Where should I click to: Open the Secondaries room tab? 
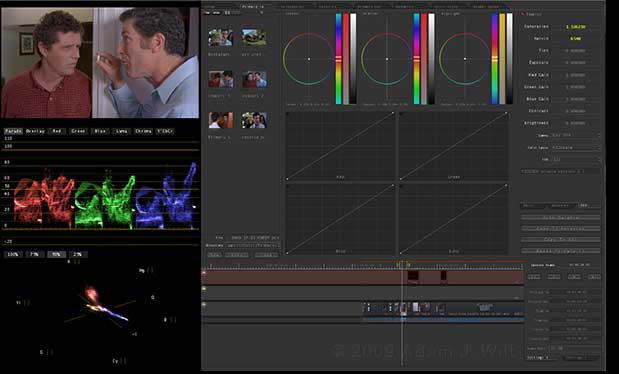[x=293, y=6]
